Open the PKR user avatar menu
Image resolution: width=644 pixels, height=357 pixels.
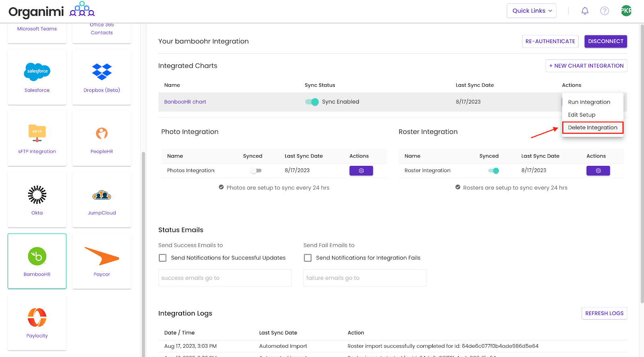tap(626, 11)
